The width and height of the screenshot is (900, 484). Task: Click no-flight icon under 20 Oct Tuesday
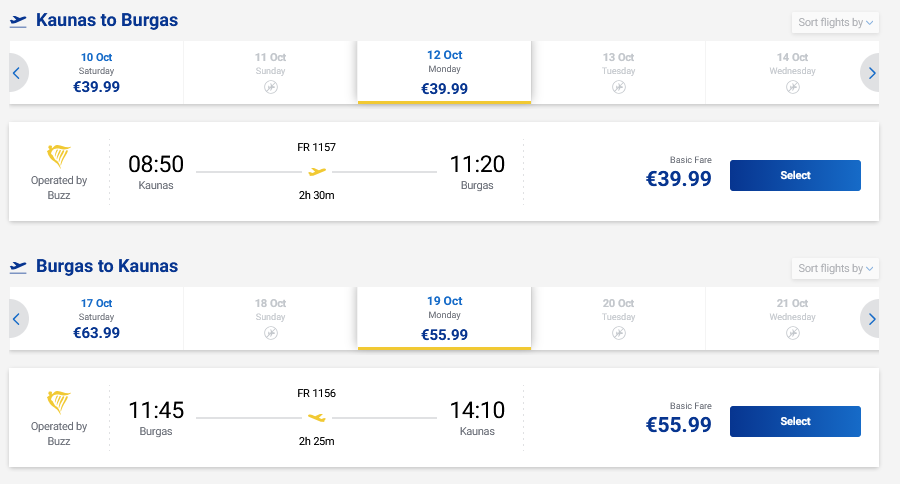coord(619,334)
